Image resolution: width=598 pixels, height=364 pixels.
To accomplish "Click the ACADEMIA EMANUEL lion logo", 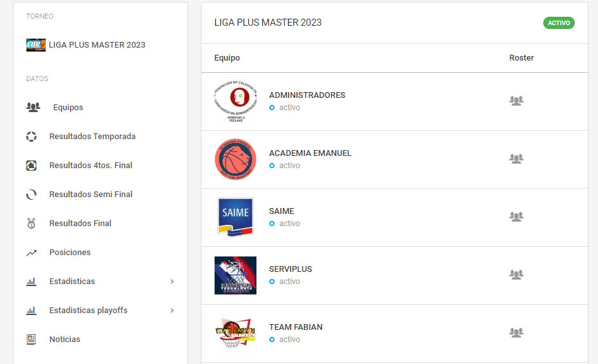I will (x=235, y=159).
